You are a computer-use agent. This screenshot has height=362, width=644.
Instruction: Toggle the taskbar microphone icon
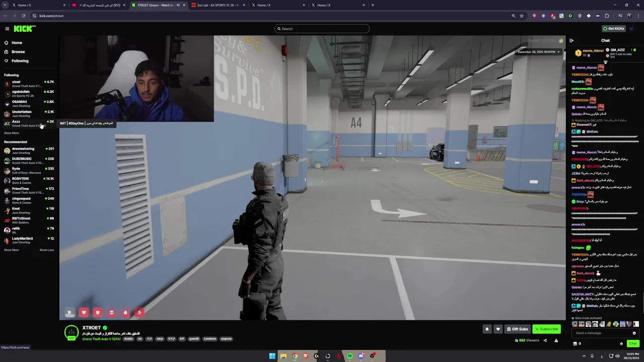pyautogui.click(x=592, y=356)
